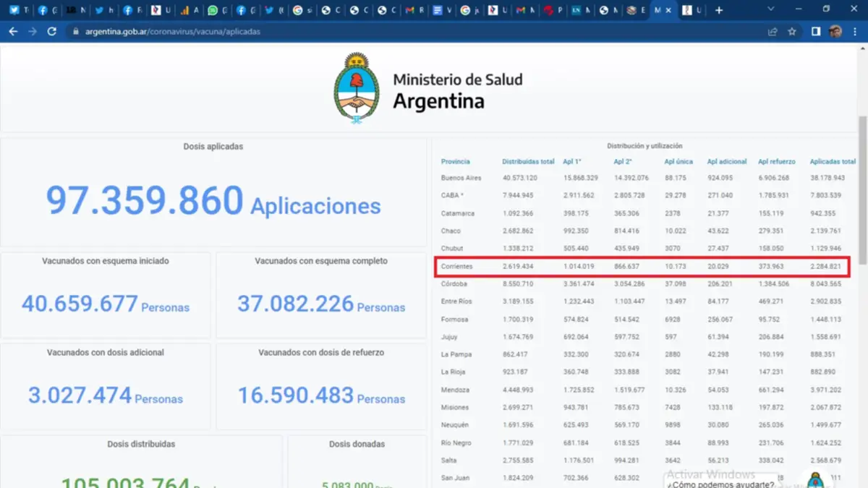The height and width of the screenshot is (488, 868).
Task: Select the Córdoba row name
Action: point(454,284)
